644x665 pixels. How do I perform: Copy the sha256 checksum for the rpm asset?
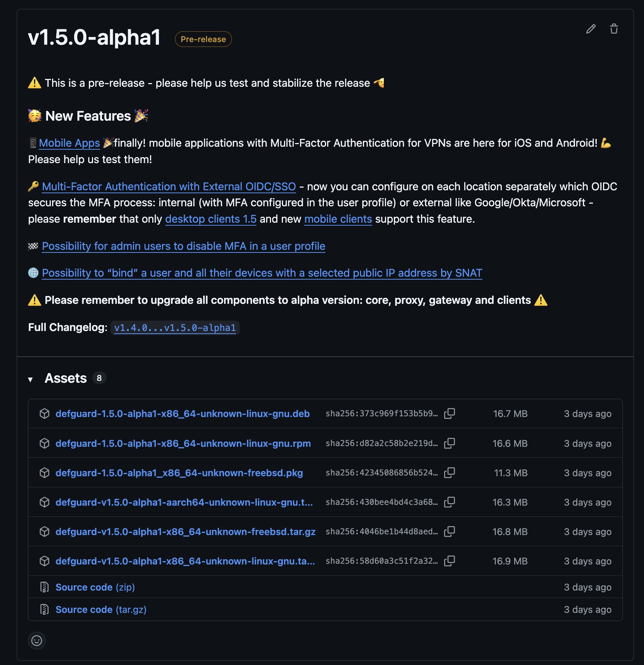click(450, 443)
